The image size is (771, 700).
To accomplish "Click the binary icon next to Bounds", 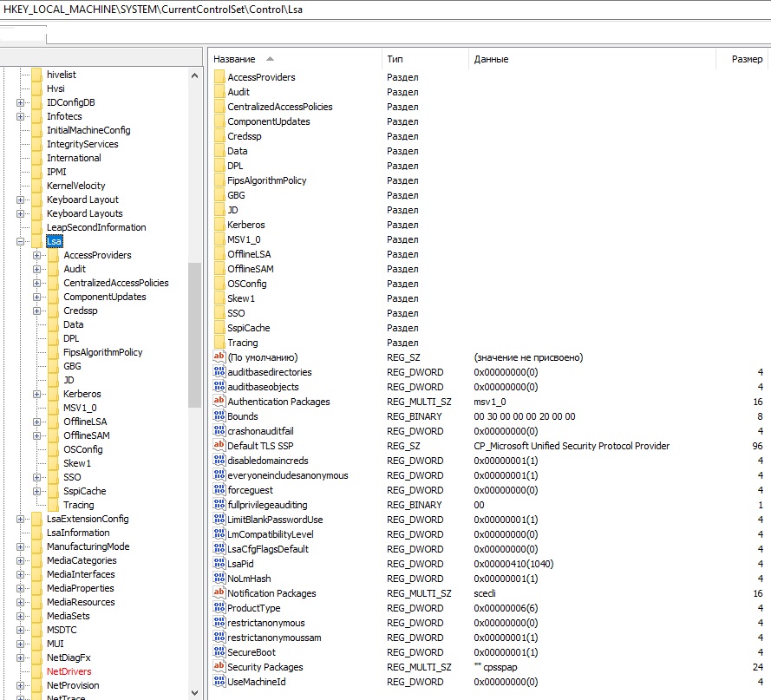I will 219,415.
